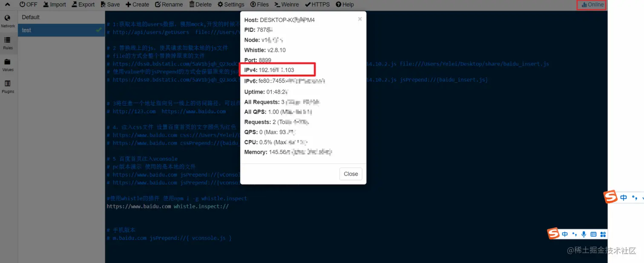Click the All QPS row
644x263 pixels.
pyautogui.click(x=279, y=112)
